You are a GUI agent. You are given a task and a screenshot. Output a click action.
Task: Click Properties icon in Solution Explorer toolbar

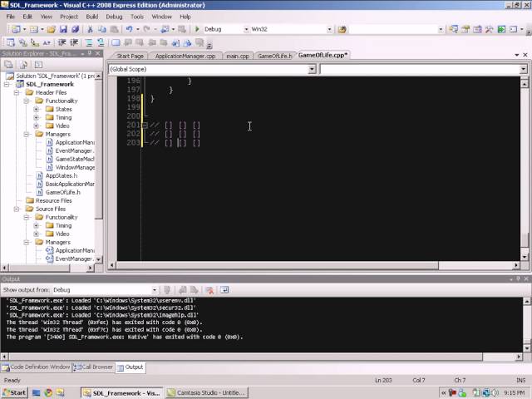(8, 65)
